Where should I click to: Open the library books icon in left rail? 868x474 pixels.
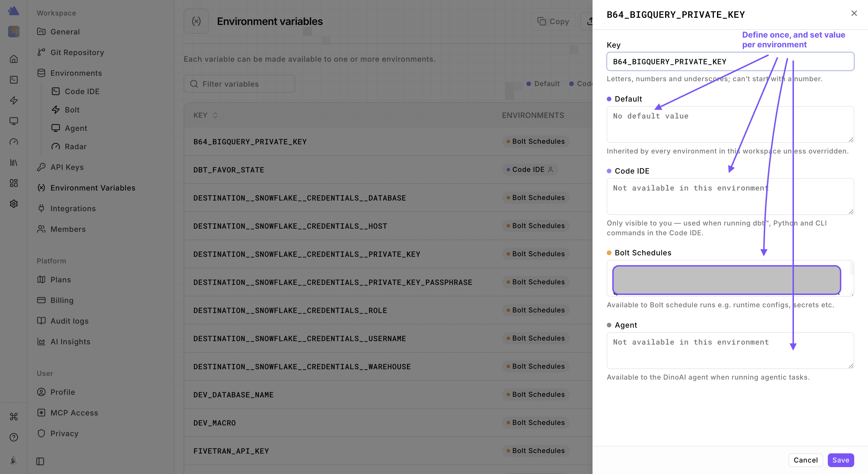(x=14, y=162)
